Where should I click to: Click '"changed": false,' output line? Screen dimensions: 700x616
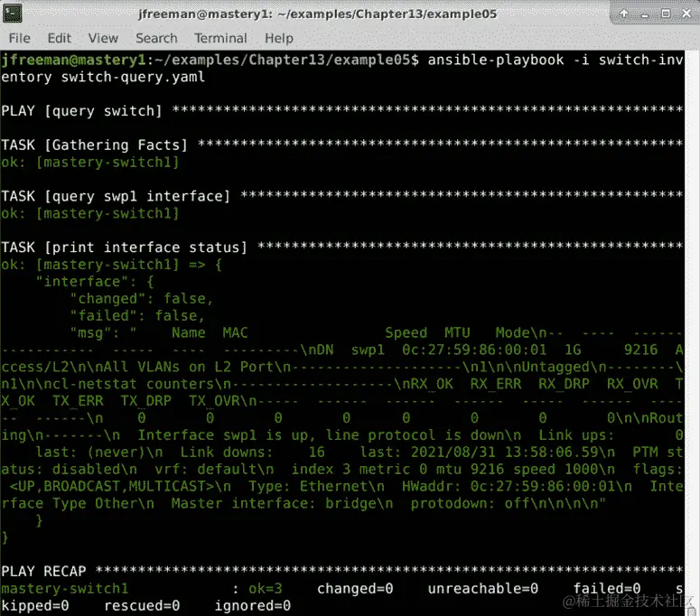click(142, 299)
